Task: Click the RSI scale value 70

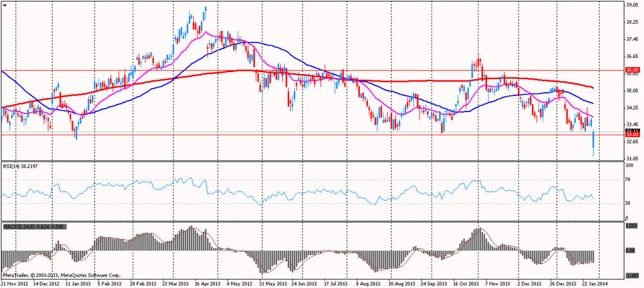Action: [x=627, y=180]
